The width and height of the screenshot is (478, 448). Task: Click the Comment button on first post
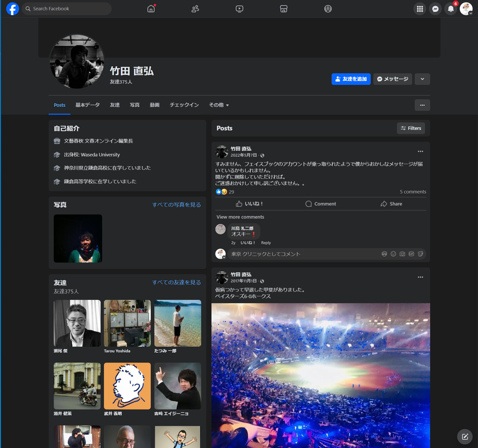tap(321, 204)
